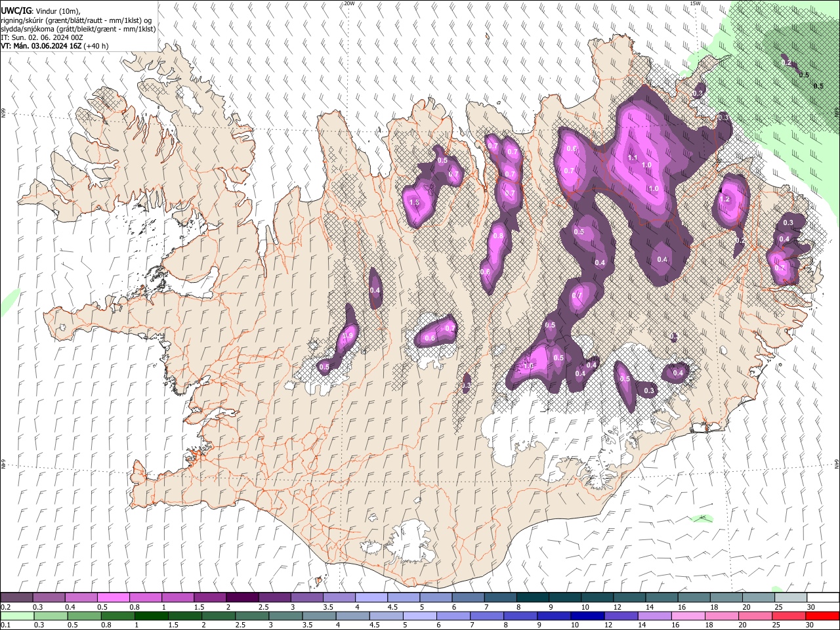Select the deep blue rain swatch starting at 10
This screenshot has width=840, height=630.
click(587, 616)
